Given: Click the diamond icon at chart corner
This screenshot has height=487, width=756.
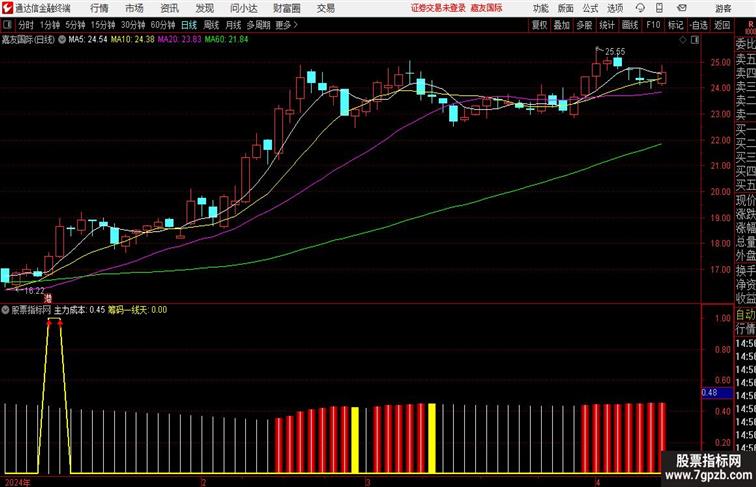Looking at the screenshot, I should tap(683, 40).
